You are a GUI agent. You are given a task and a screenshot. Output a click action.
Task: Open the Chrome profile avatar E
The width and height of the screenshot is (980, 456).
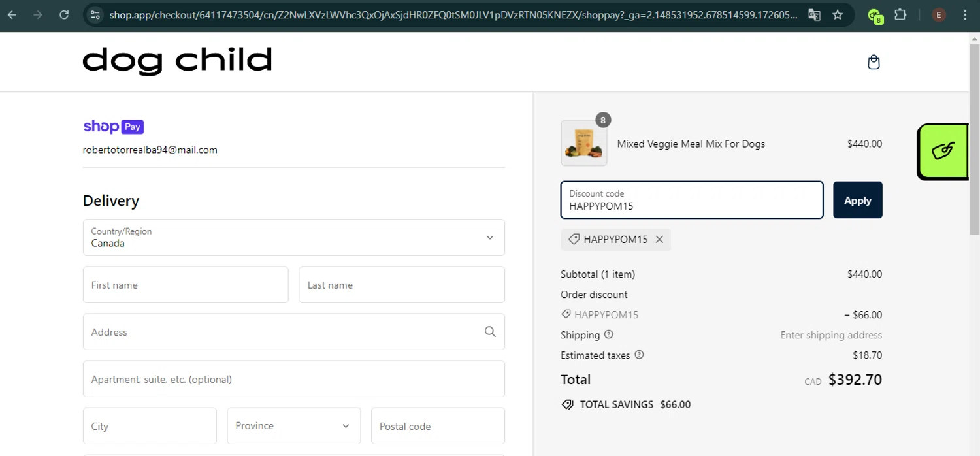pyautogui.click(x=939, y=14)
